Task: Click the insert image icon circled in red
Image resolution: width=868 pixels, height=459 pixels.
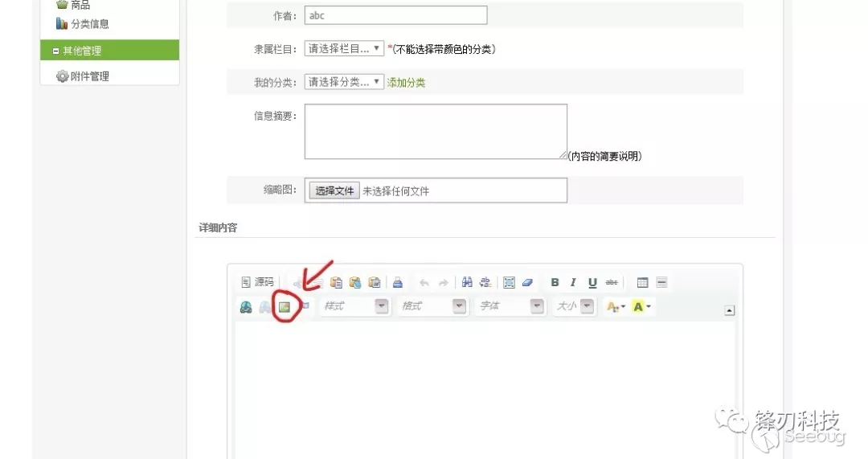Action: [x=284, y=306]
